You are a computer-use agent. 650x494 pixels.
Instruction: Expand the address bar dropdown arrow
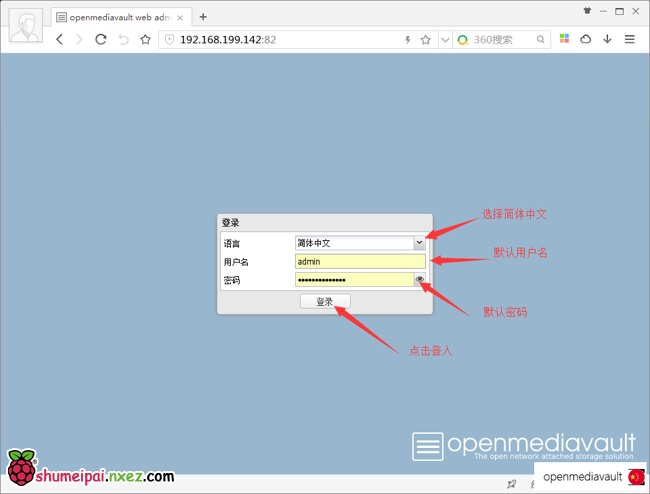point(445,40)
